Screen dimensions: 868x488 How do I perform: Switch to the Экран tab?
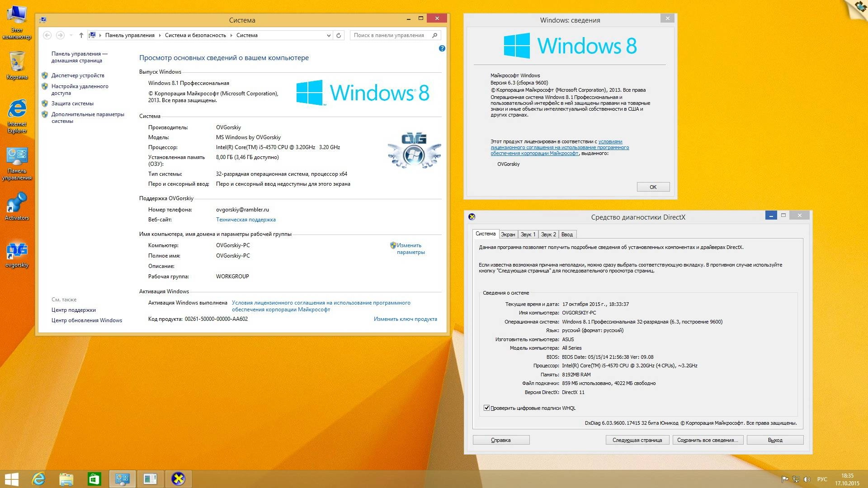pyautogui.click(x=508, y=235)
